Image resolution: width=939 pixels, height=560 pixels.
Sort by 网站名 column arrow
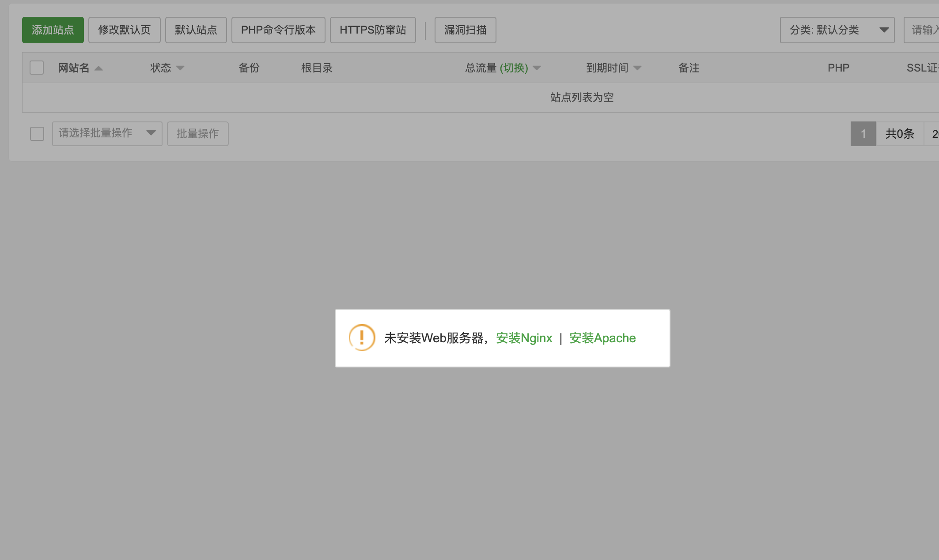pyautogui.click(x=98, y=68)
